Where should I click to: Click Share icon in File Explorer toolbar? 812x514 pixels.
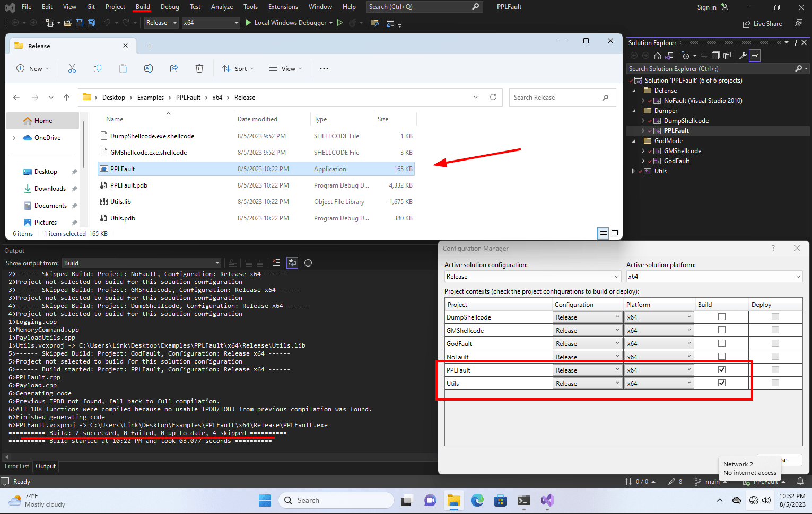click(174, 68)
